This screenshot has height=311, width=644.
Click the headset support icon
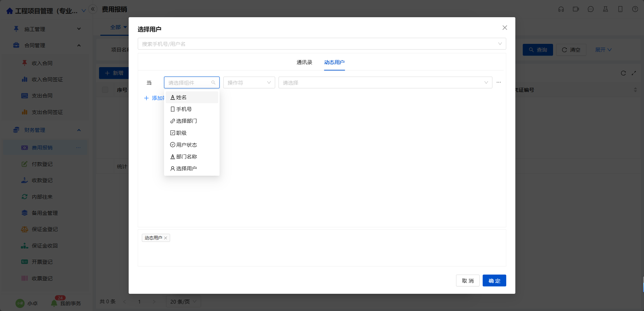(561, 9)
